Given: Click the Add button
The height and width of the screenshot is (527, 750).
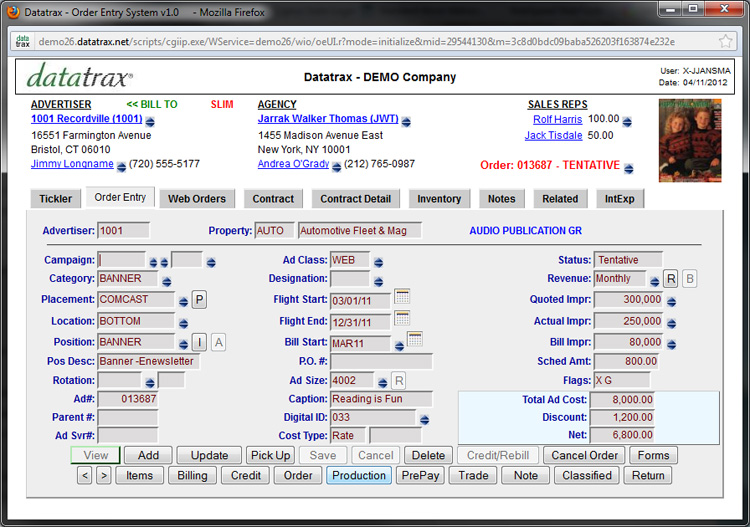Looking at the screenshot, I should point(148,455).
